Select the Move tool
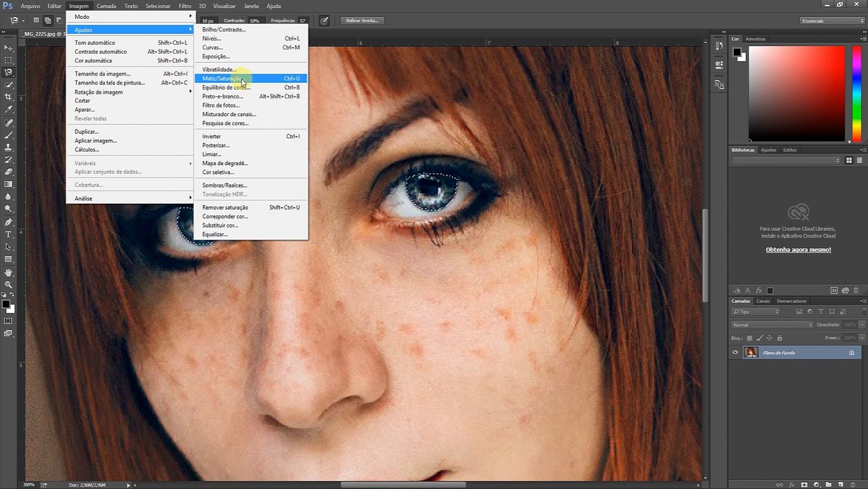Screen dimensions: 868x489 point(9,48)
